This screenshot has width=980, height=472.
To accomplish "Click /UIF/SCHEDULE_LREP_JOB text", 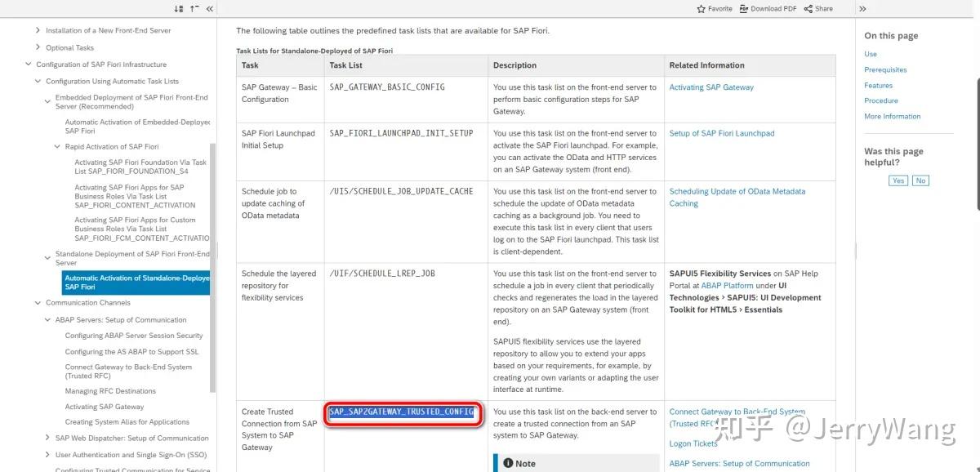I will point(381,274).
